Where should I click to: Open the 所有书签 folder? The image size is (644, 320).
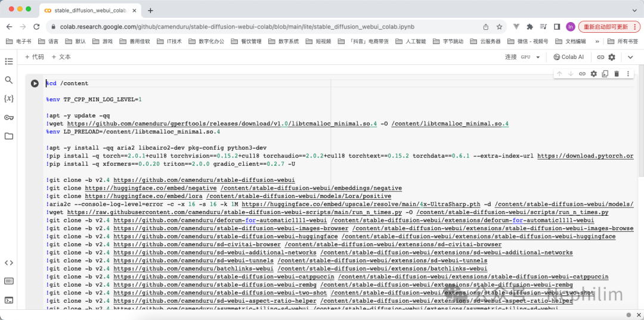point(623,42)
